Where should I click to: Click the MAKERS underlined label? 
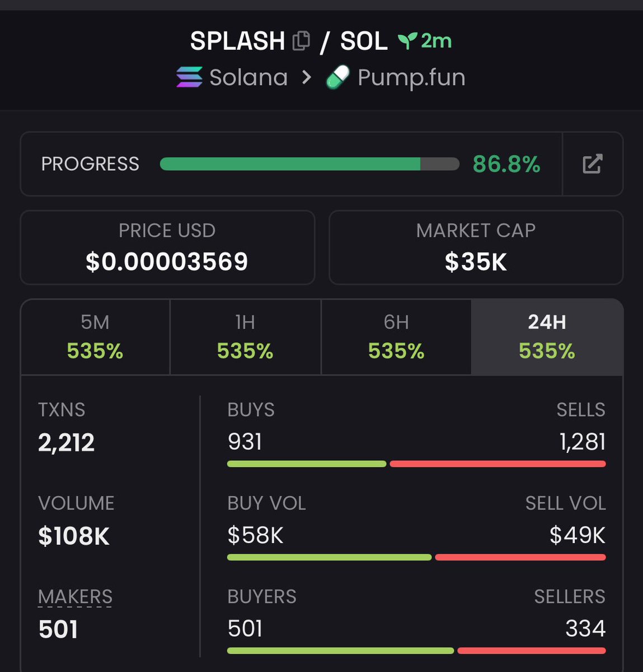pyautogui.click(x=75, y=597)
